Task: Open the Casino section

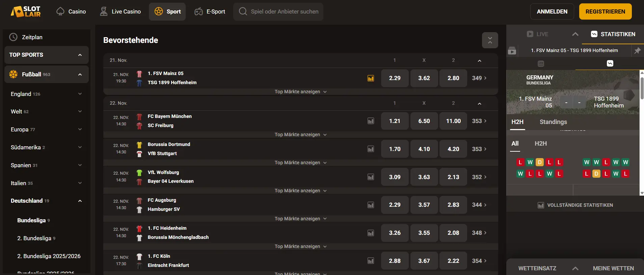Action: pos(71,11)
